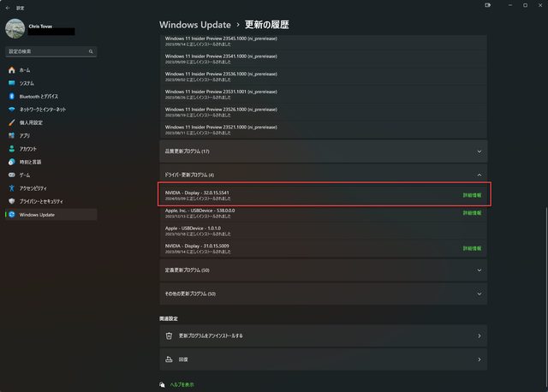548x392 pixels.
Task: Open Bluetooth とデバイス settings
Action: click(39, 96)
